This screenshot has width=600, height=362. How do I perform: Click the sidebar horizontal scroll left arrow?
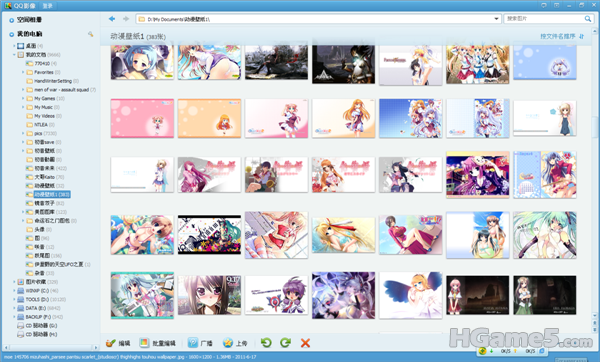[x=5, y=347]
